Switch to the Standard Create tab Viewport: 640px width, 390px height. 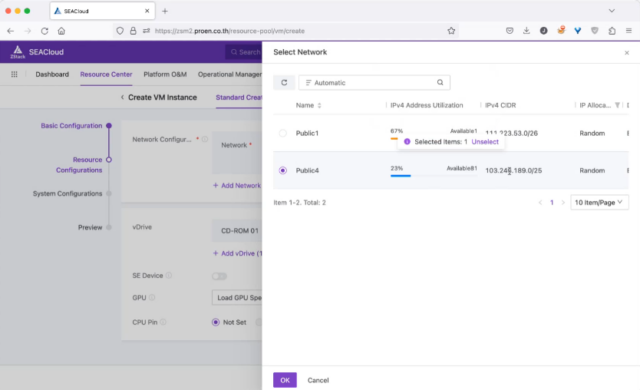click(239, 98)
